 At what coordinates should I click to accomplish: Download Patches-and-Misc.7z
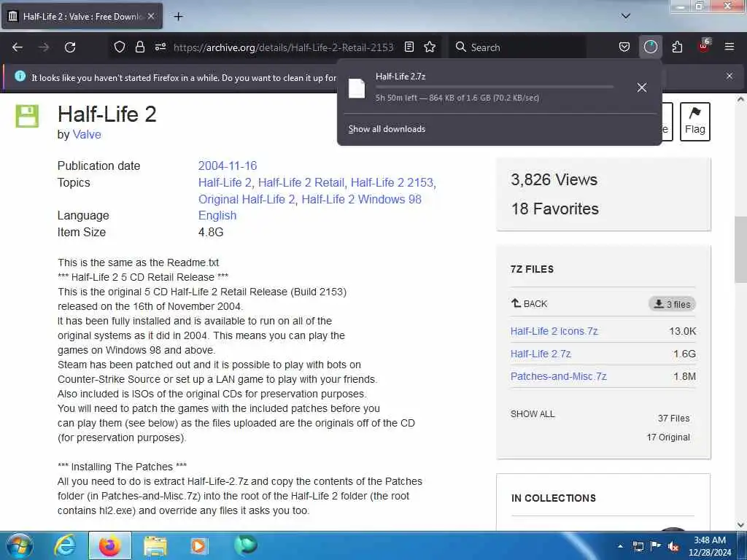coord(558,376)
